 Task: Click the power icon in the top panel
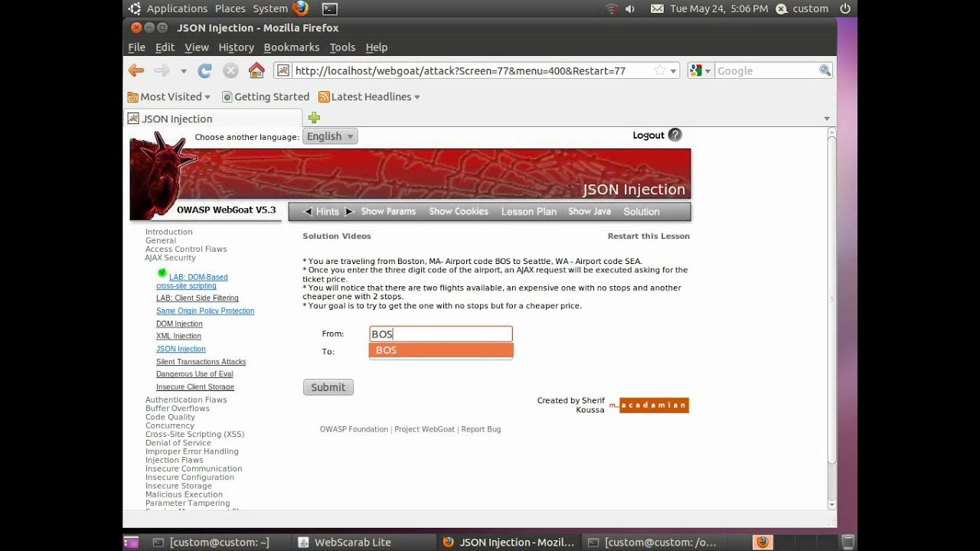[845, 8]
